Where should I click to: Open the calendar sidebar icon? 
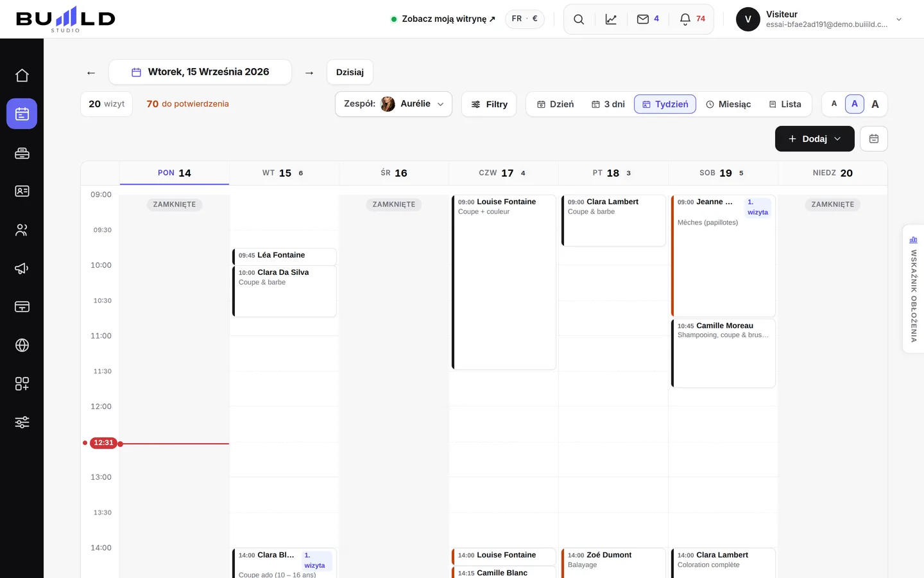pyautogui.click(x=22, y=114)
